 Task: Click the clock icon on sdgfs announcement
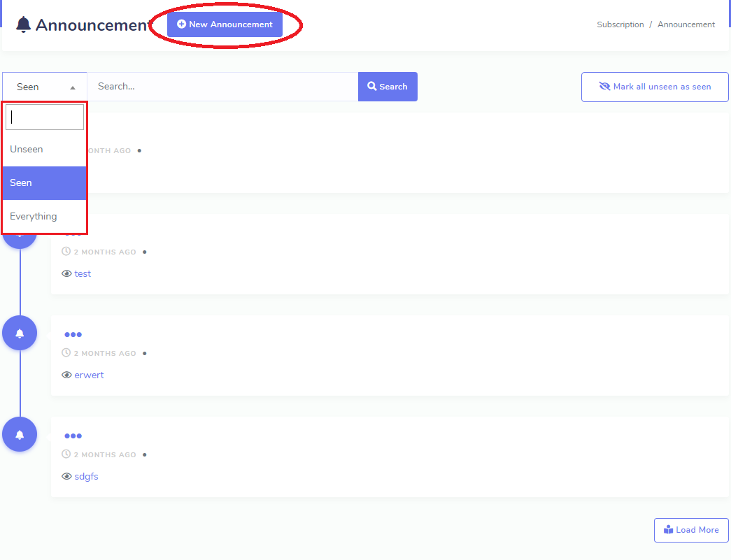point(66,454)
